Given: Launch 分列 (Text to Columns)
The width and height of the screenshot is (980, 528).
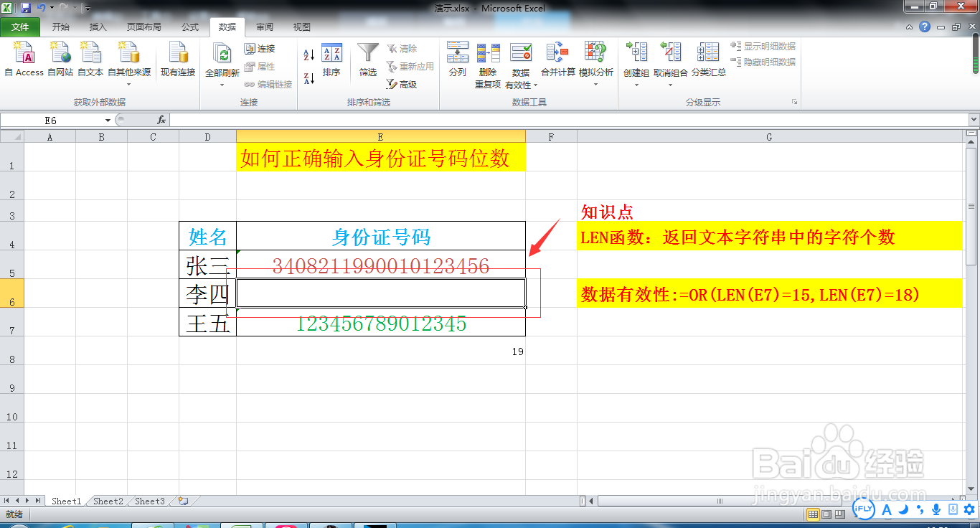Looking at the screenshot, I should pyautogui.click(x=457, y=61).
